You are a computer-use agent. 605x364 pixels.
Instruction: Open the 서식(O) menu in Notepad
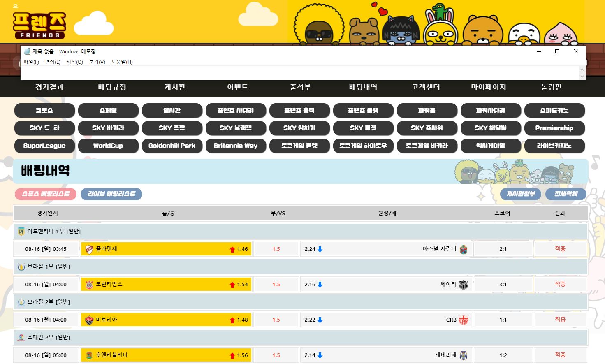[x=74, y=62]
